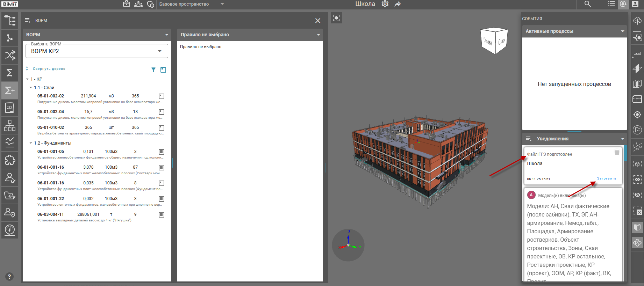This screenshot has width=644, height=286.
Task: Open the 2D drawing view tool
Action: [10, 108]
